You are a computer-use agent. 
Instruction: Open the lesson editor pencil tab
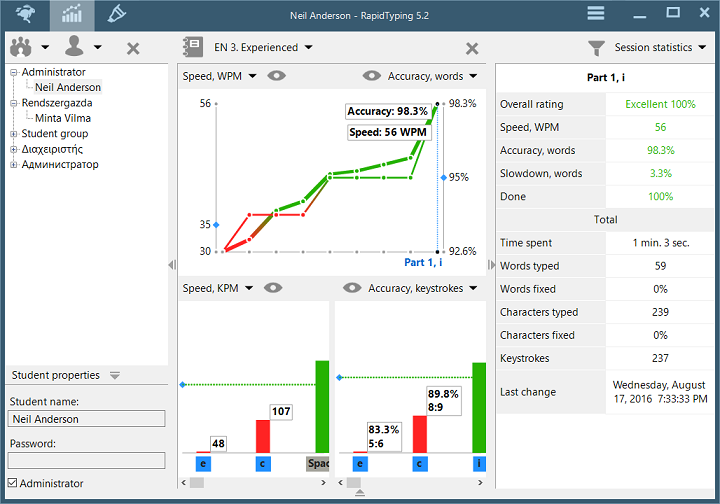coord(117,14)
